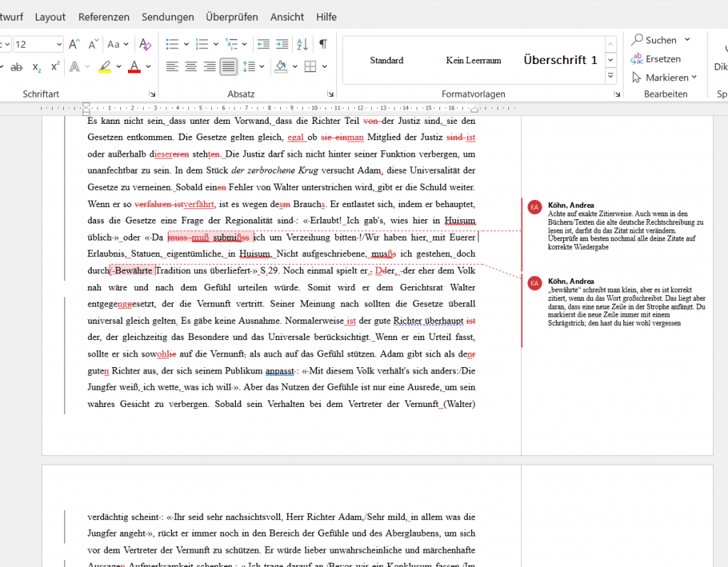The image size is (728, 567).
Task: Click the clear formatting eraser icon
Action: point(145,44)
